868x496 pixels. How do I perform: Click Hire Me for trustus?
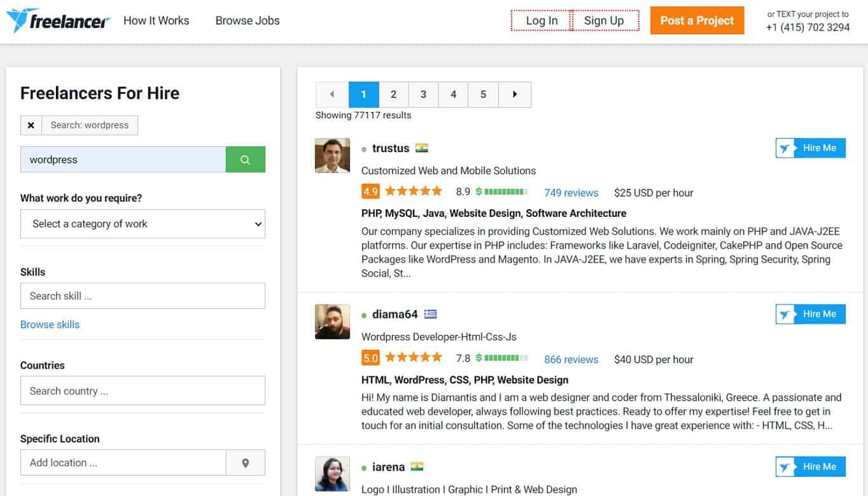tap(810, 148)
